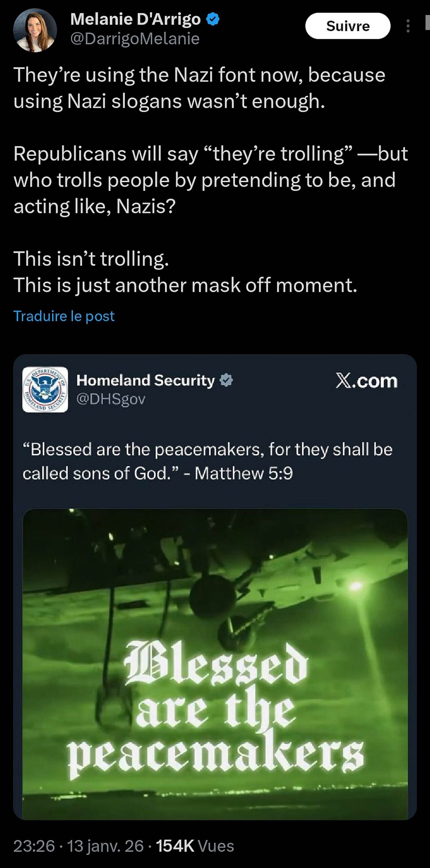Click the gray verified badge beside Homeland Security
This screenshot has width=430, height=868.
(x=226, y=380)
